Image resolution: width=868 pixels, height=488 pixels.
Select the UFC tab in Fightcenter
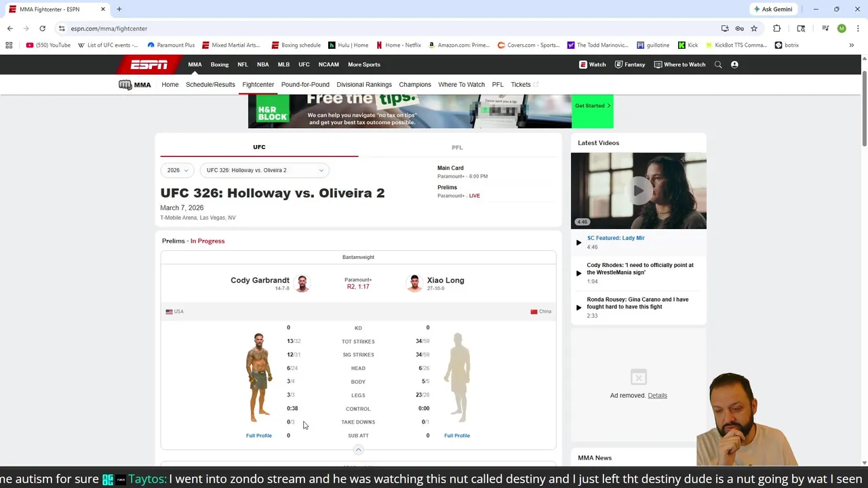[x=259, y=147]
